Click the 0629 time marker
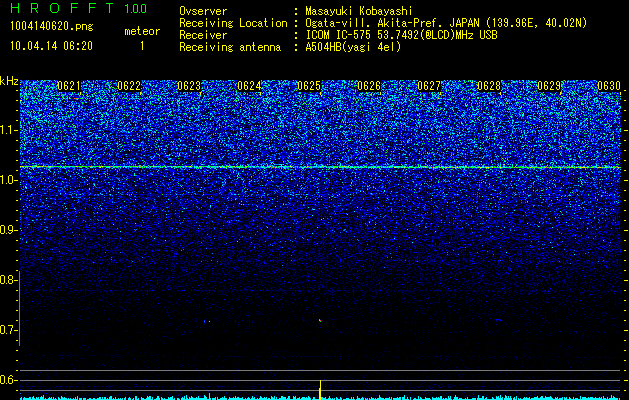The image size is (629, 400). point(549,86)
